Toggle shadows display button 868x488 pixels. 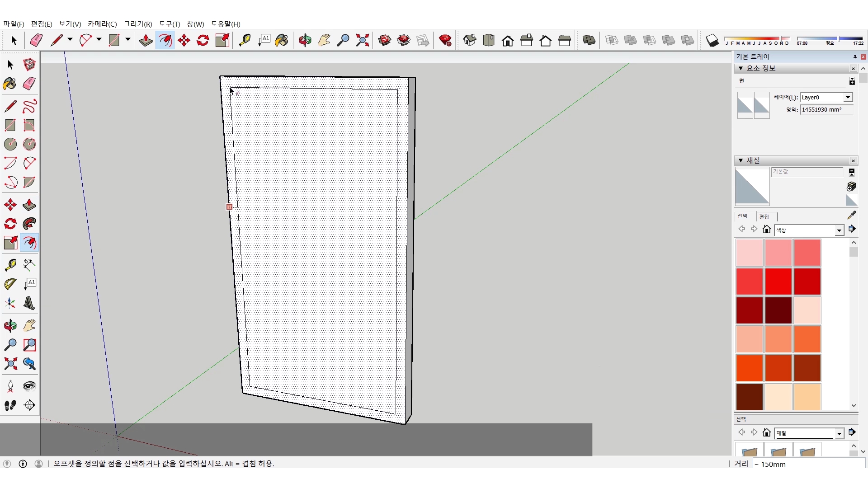pos(712,40)
